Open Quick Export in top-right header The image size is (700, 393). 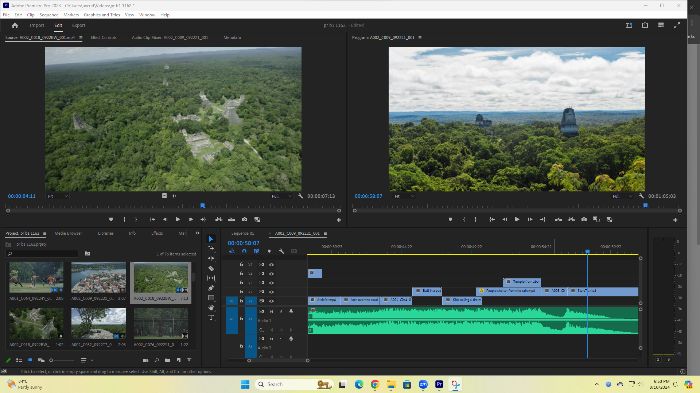pos(645,25)
